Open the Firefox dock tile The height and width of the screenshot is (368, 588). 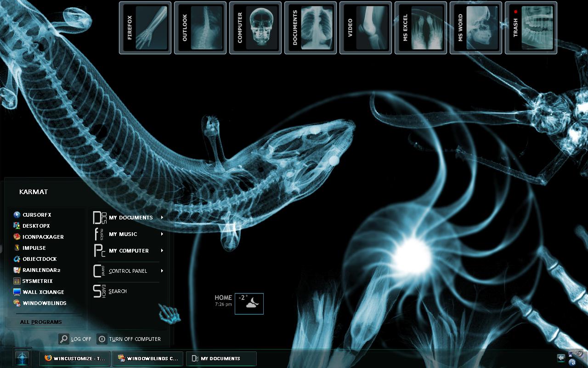(x=145, y=28)
